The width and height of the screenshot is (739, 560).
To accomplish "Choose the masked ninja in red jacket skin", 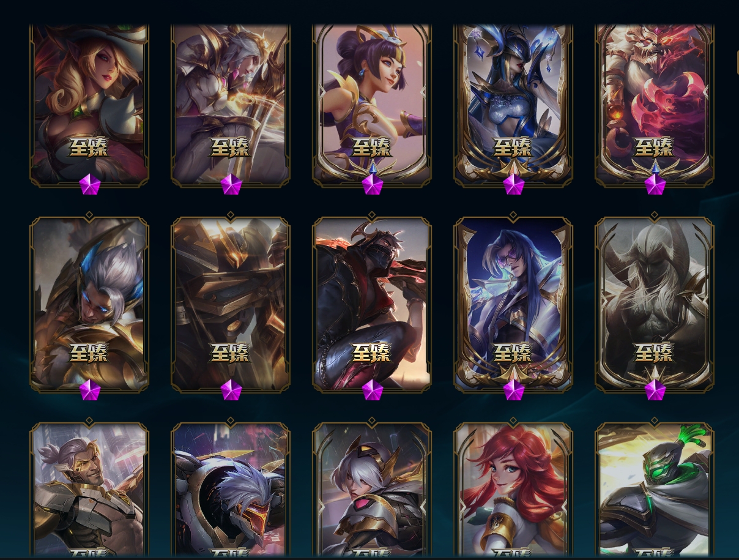I will coord(372,304).
